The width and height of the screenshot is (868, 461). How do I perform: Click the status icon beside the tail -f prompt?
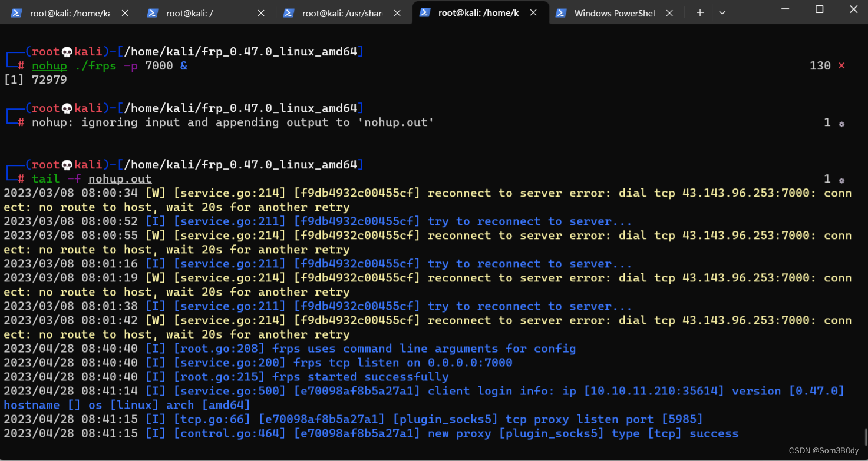point(841,179)
